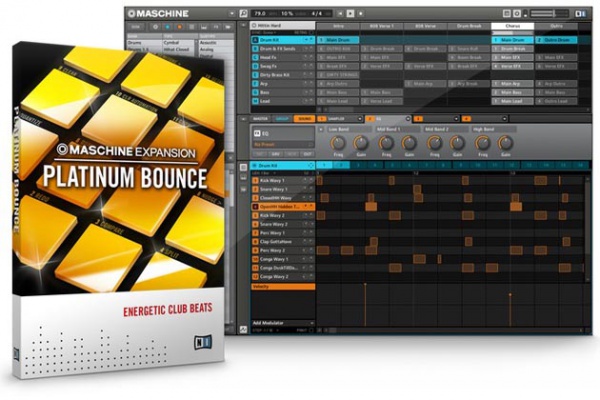Open the Maschine main menu dropdown arrow
This screenshot has height=400, width=600.
tap(232, 14)
